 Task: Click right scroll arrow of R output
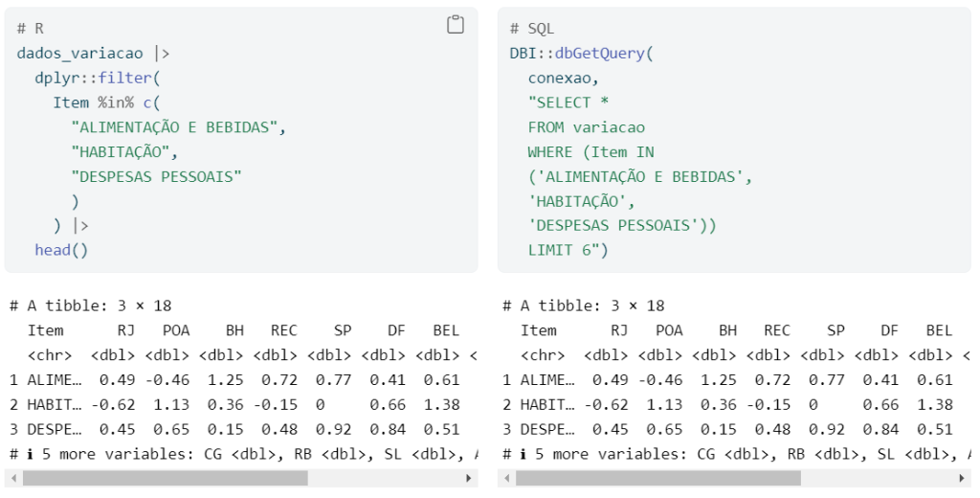[469, 479]
